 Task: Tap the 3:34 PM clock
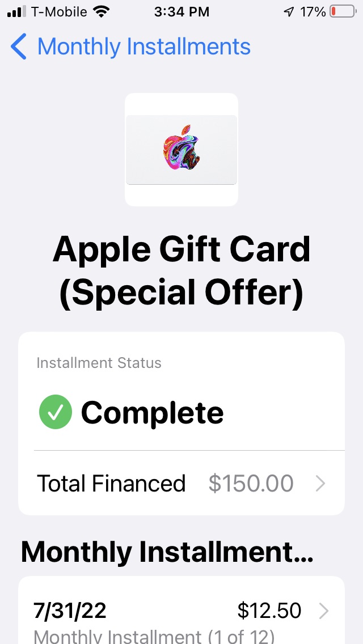click(181, 12)
